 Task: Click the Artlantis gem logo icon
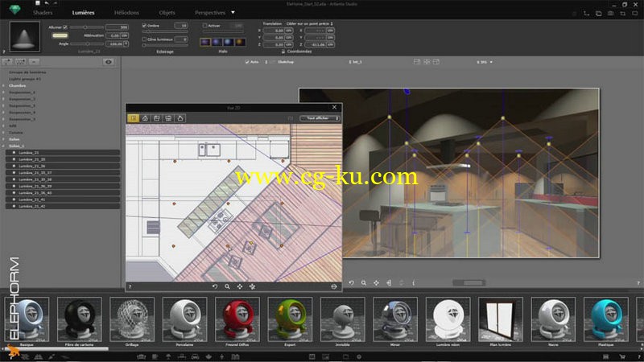[x=15, y=10]
